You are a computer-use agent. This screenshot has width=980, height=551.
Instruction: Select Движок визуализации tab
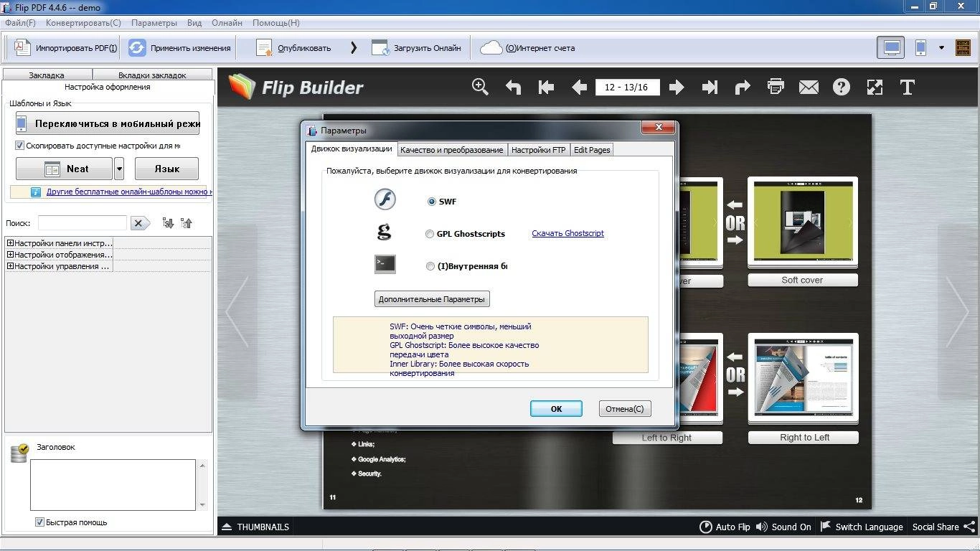[x=352, y=149]
